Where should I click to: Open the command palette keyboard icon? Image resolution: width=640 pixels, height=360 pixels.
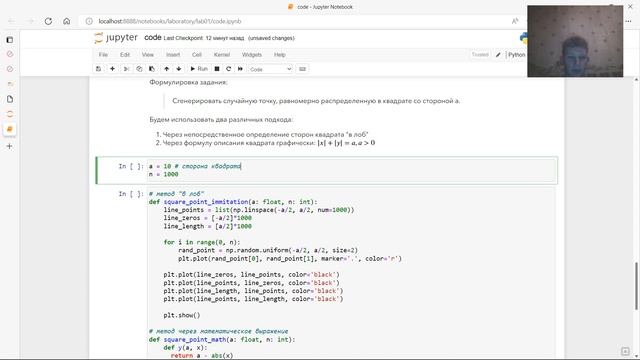pyautogui.click(x=302, y=69)
